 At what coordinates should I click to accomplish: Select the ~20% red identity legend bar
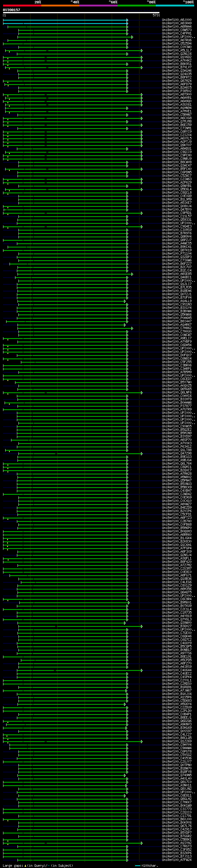coord(22,6)
